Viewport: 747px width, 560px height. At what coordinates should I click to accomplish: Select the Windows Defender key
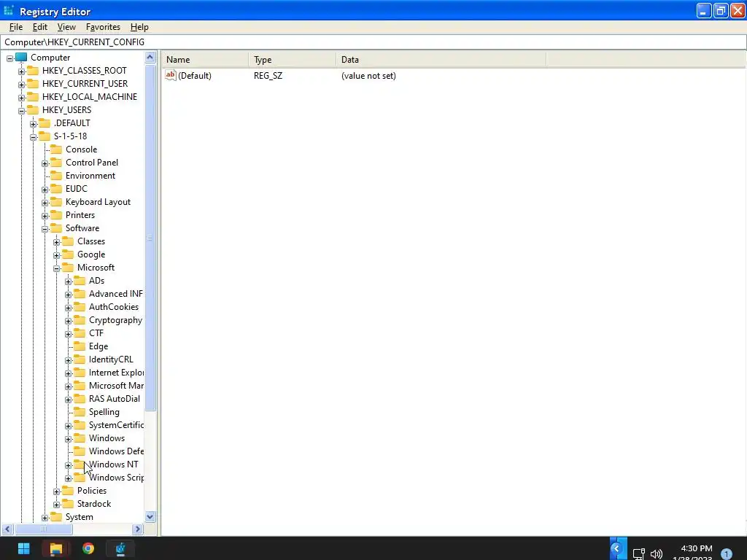pyautogui.click(x=116, y=451)
